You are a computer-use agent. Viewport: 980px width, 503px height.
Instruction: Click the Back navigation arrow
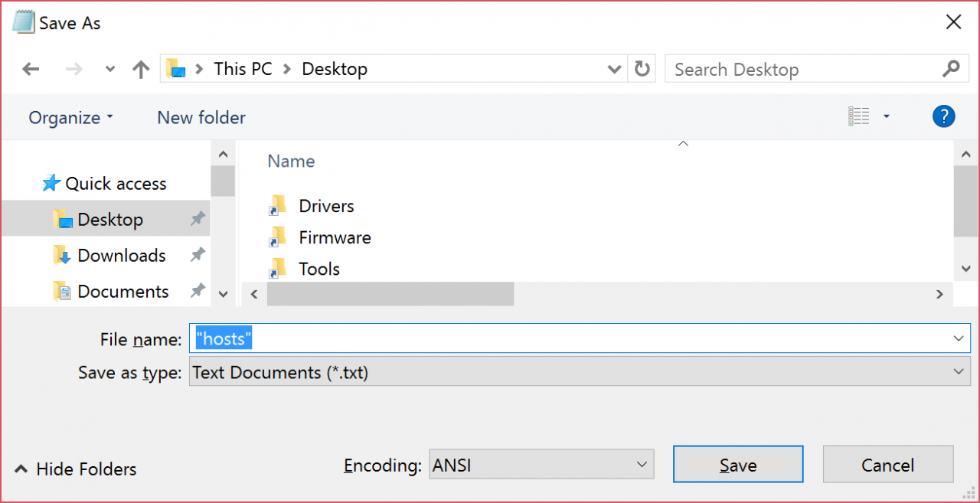pos(31,70)
